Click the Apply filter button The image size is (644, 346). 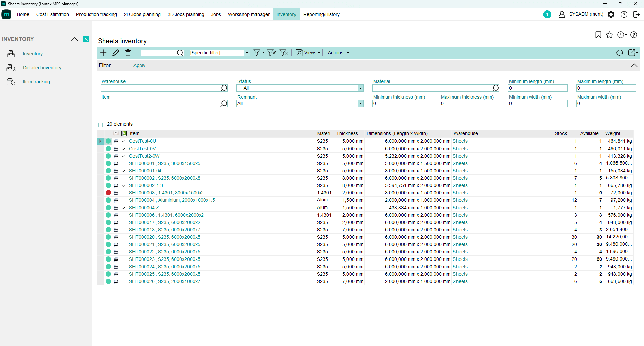[139, 66]
